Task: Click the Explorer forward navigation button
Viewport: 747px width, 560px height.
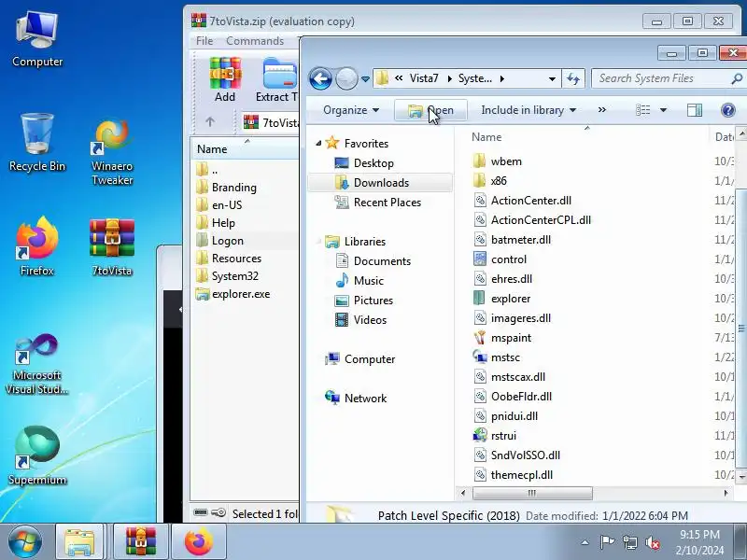Action: pos(346,78)
